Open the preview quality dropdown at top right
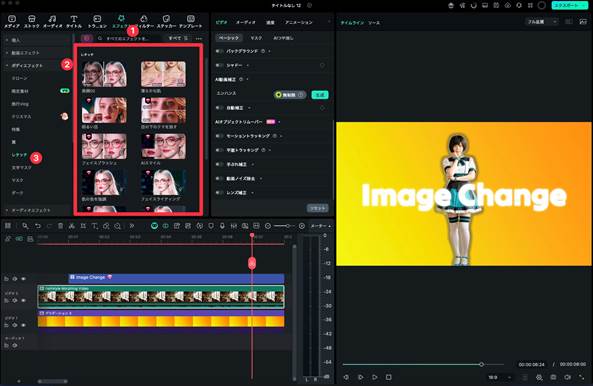Image resolution: width=593 pixels, height=386 pixels. tap(543, 22)
